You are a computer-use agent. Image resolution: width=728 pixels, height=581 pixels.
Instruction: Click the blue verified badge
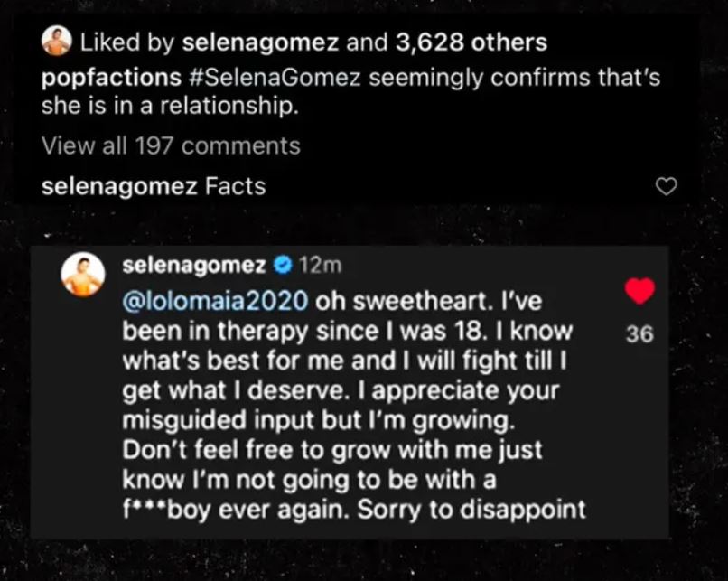click(x=282, y=266)
